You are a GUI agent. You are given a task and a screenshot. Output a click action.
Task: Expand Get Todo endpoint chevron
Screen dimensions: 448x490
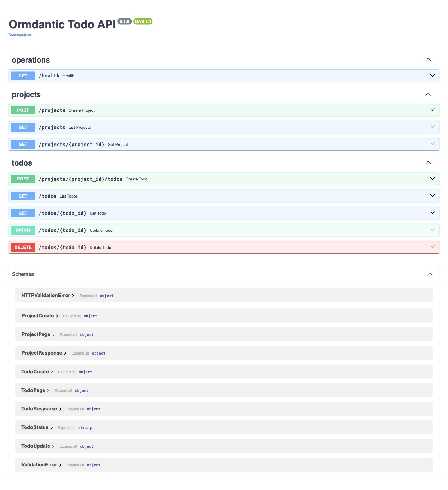pos(432,213)
